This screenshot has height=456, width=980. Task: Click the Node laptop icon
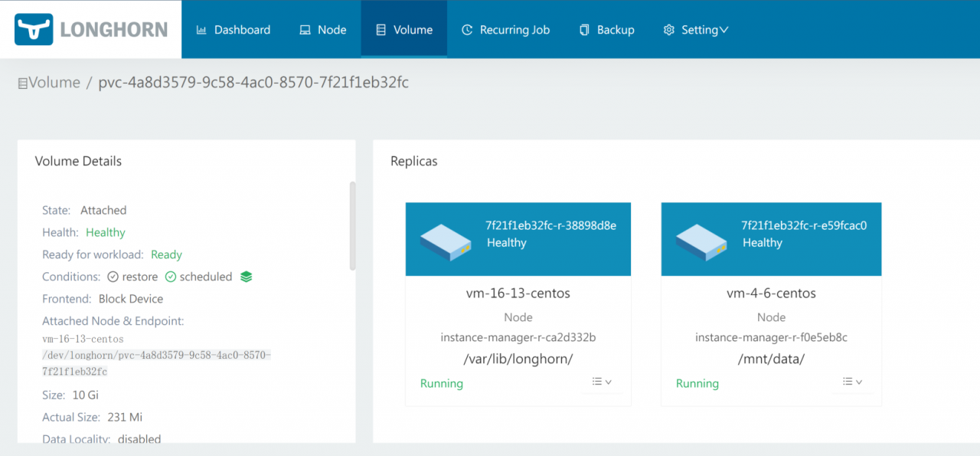point(305,30)
